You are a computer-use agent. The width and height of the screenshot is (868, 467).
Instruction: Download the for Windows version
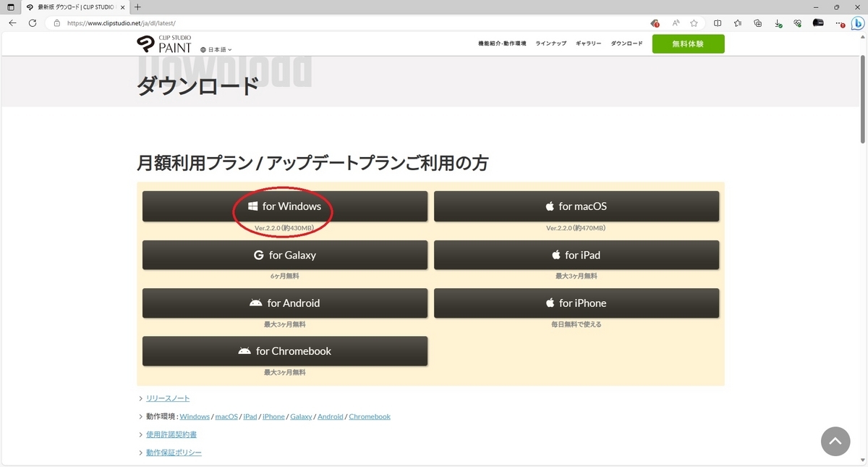(285, 206)
